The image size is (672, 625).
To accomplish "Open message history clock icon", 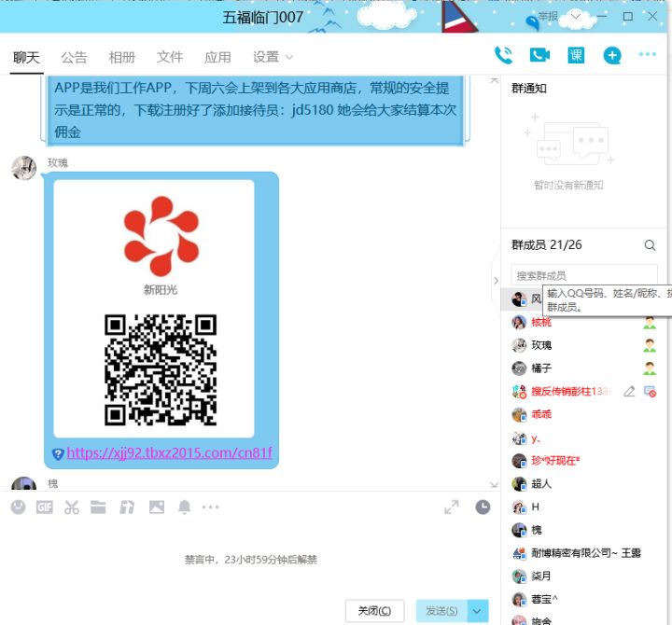I will click(483, 507).
